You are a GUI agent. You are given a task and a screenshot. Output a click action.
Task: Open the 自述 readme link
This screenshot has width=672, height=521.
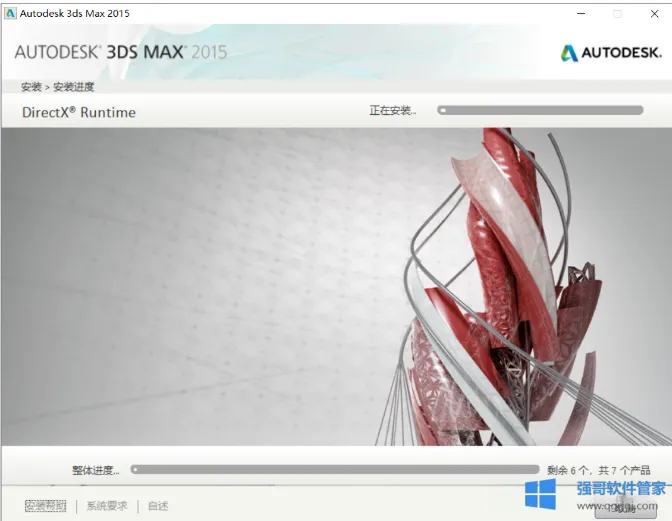158,506
